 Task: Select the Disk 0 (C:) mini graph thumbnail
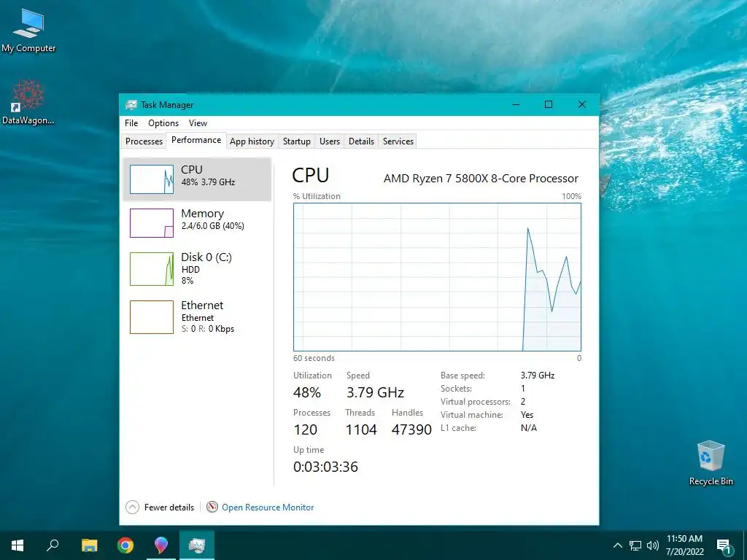tap(152, 269)
